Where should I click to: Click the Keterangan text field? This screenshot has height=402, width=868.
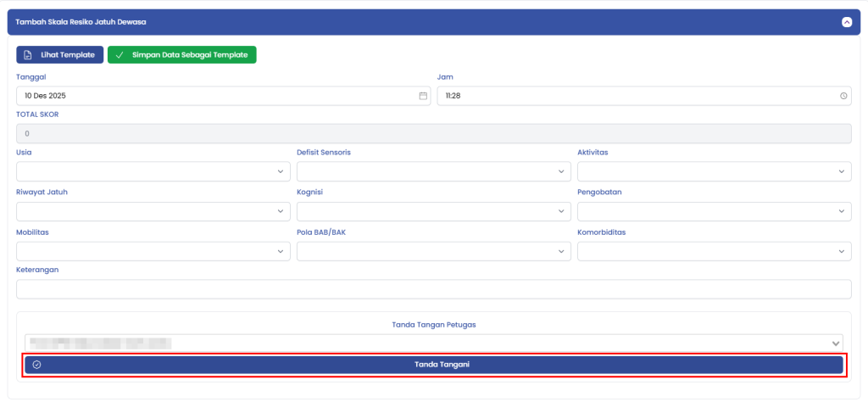(x=433, y=290)
